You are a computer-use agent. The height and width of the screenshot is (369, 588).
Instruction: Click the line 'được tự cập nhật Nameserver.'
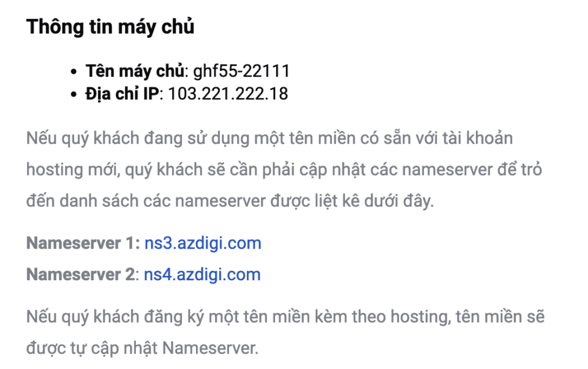[x=143, y=348]
